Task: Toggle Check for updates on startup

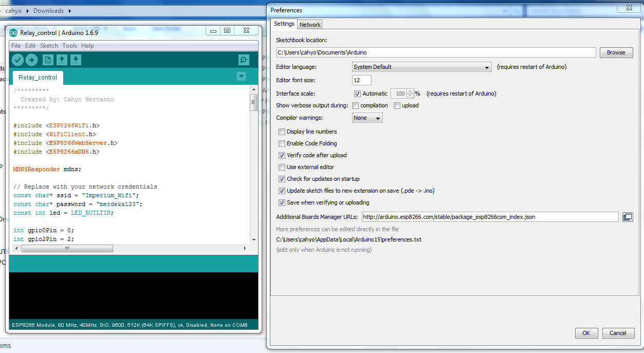Action: [282, 179]
